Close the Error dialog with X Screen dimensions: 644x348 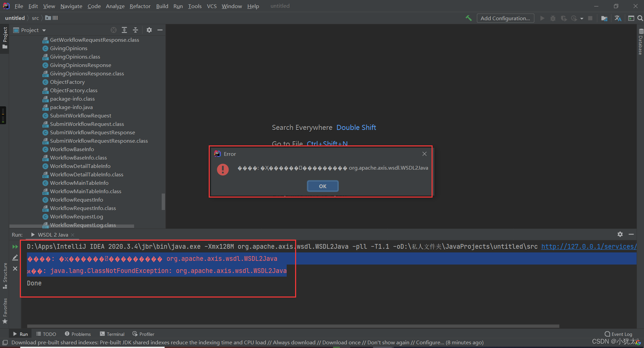425,154
